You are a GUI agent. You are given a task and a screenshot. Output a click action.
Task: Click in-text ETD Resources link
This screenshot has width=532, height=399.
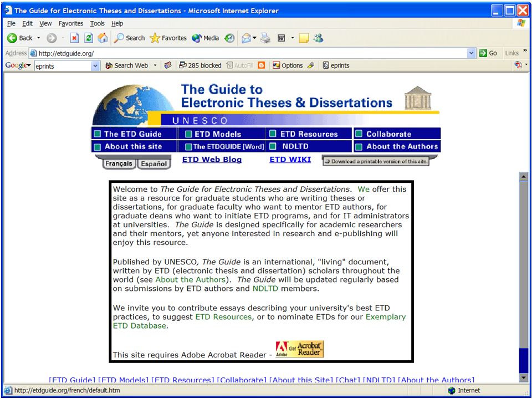223,316
